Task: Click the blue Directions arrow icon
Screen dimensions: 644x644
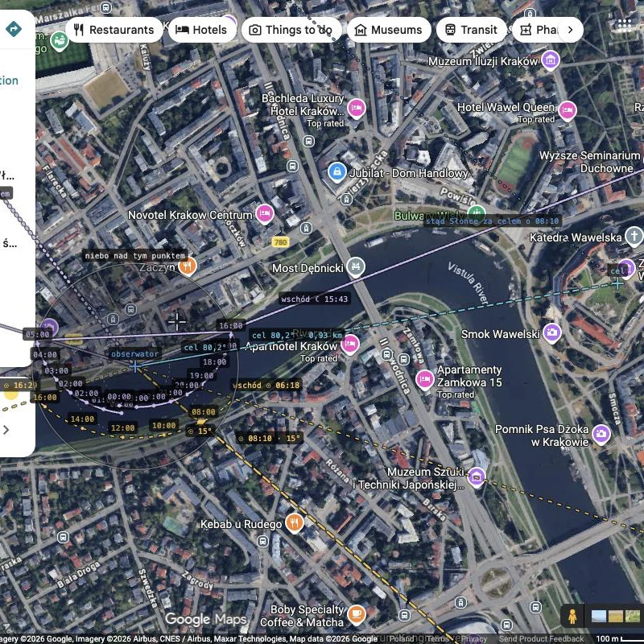Action: (x=14, y=29)
